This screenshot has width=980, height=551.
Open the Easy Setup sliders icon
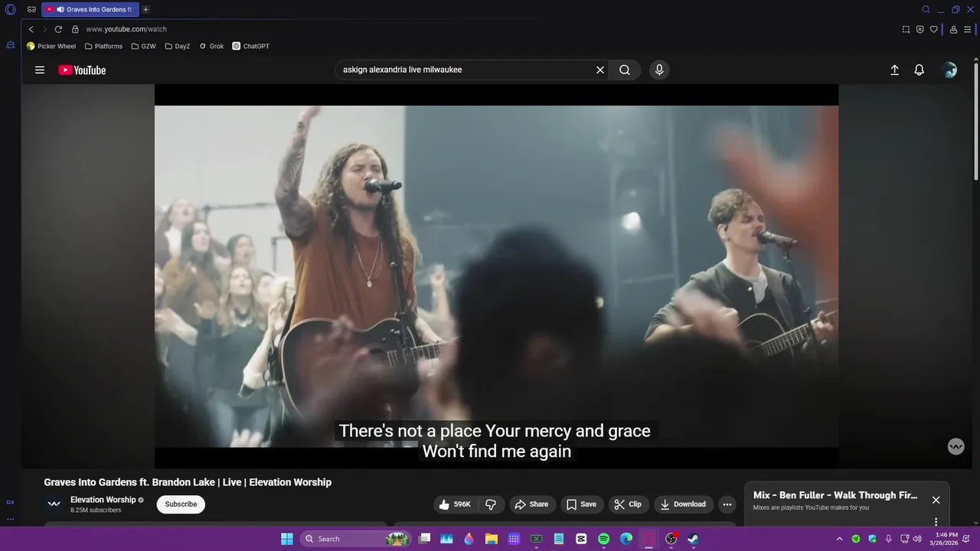coord(968,29)
